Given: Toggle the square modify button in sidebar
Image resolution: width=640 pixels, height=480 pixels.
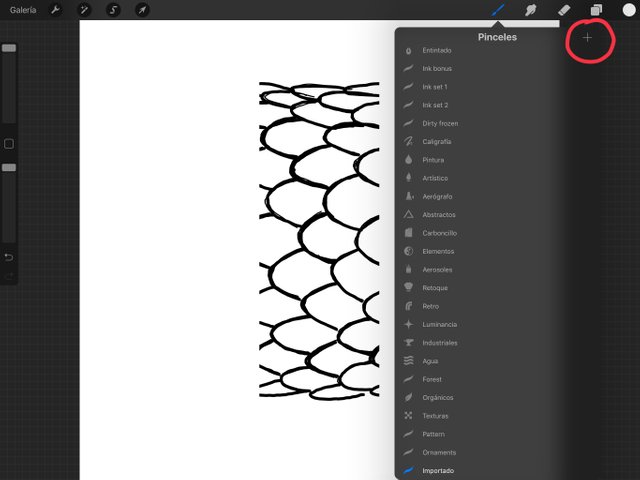Looking at the screenshot, I should [x=9, y=144].
